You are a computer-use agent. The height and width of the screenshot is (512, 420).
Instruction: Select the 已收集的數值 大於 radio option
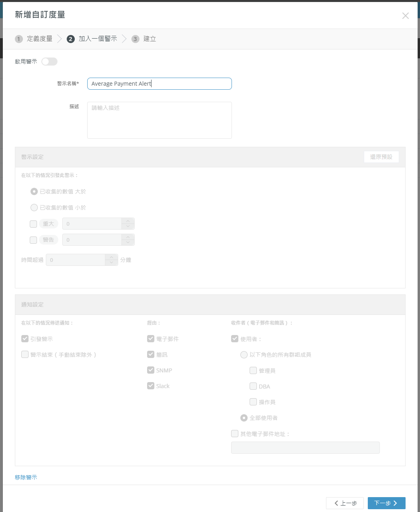[34, 191]
